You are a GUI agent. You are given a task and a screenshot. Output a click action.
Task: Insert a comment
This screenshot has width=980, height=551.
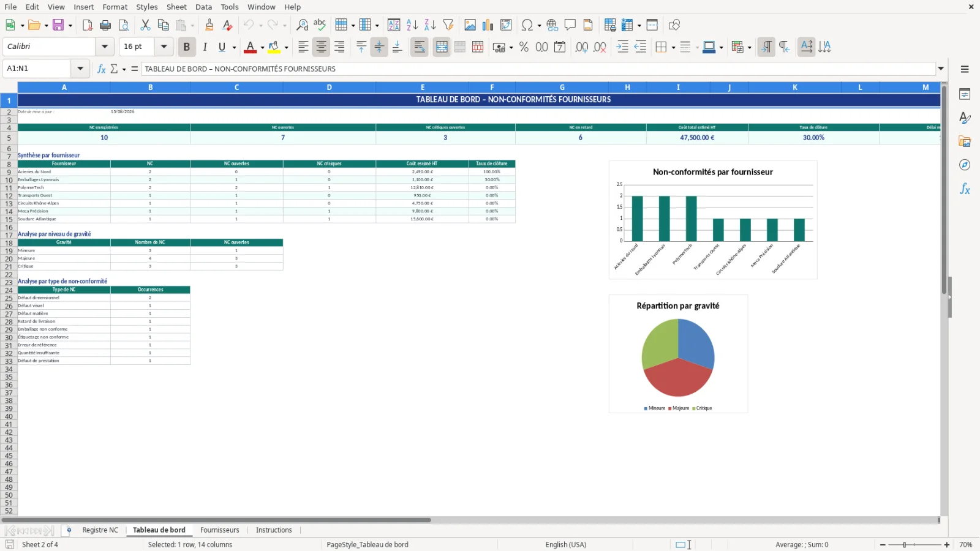click(570, 25)
